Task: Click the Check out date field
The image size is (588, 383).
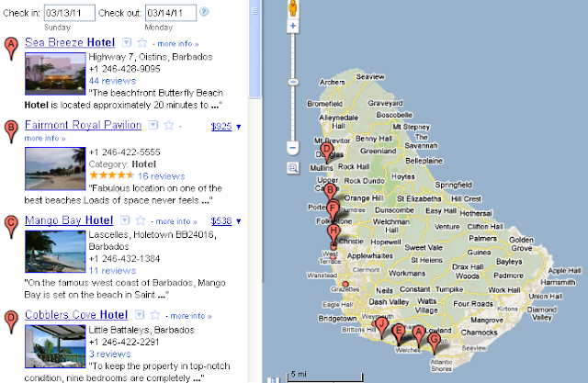Action: coord(171,13)
